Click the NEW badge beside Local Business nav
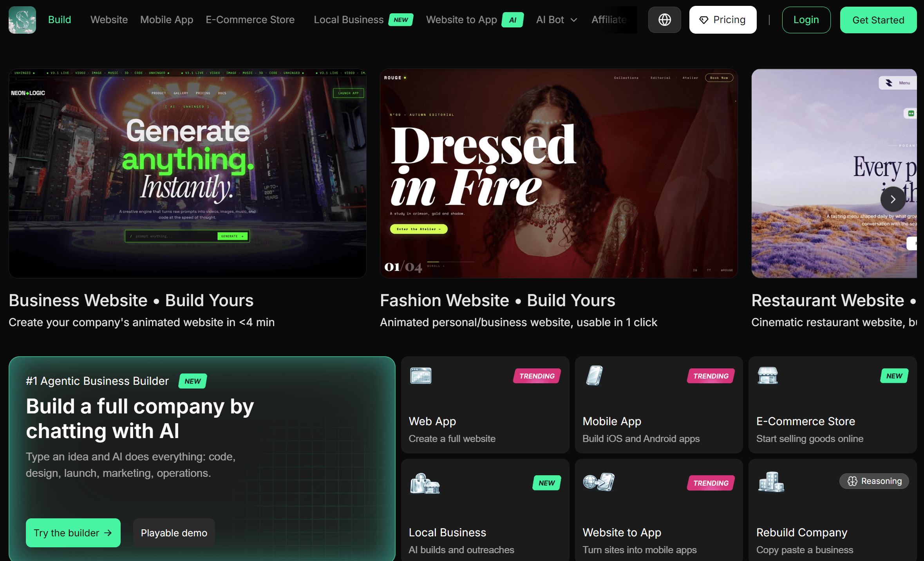924x561 pixels. point(401,20)
